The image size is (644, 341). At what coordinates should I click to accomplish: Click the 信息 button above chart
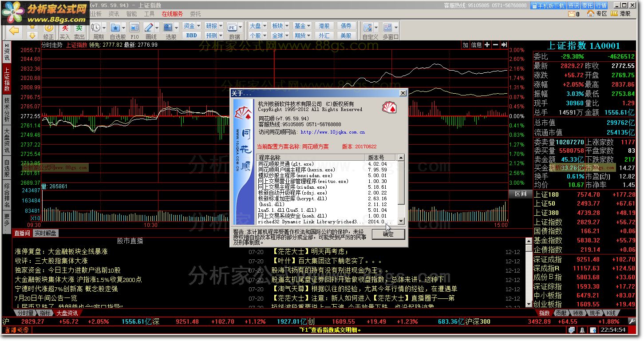[476, 45]
